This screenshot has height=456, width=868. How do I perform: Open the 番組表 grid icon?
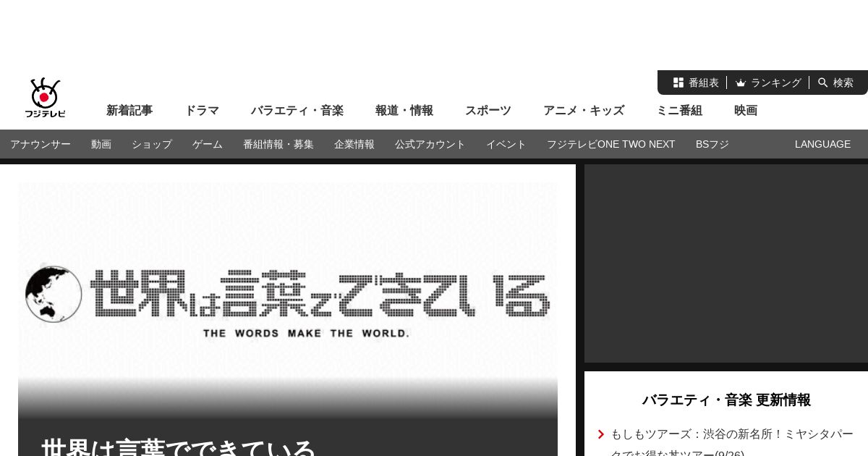(x=678, y=83)
